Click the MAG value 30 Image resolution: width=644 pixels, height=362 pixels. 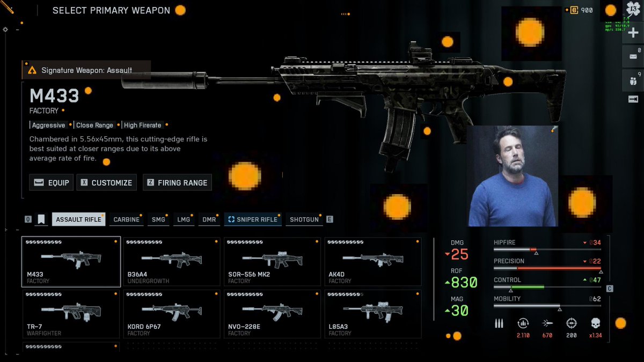pyautogui.click(x=459, y=311)
